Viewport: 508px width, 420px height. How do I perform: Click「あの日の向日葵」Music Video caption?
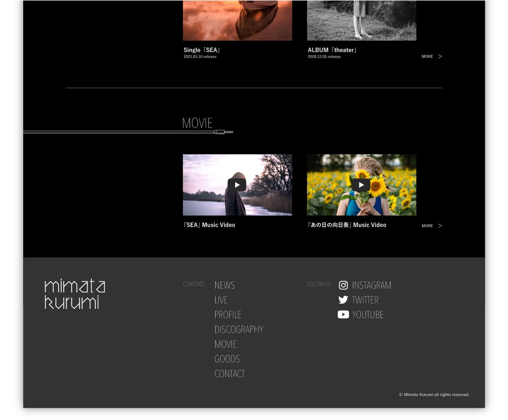(346, 225)
